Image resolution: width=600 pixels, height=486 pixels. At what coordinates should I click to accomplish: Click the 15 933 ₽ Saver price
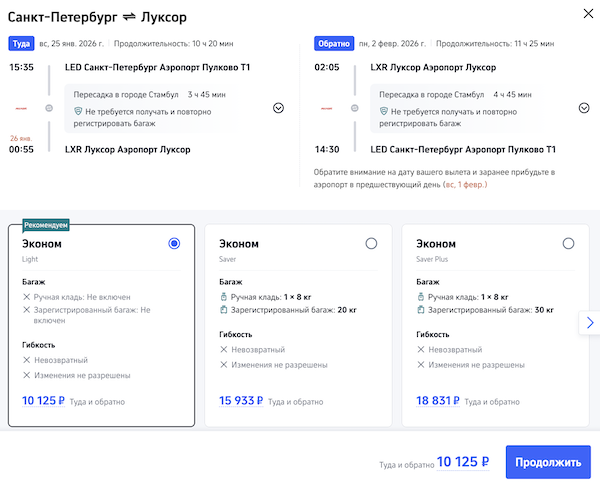click(x=239, y=401)
